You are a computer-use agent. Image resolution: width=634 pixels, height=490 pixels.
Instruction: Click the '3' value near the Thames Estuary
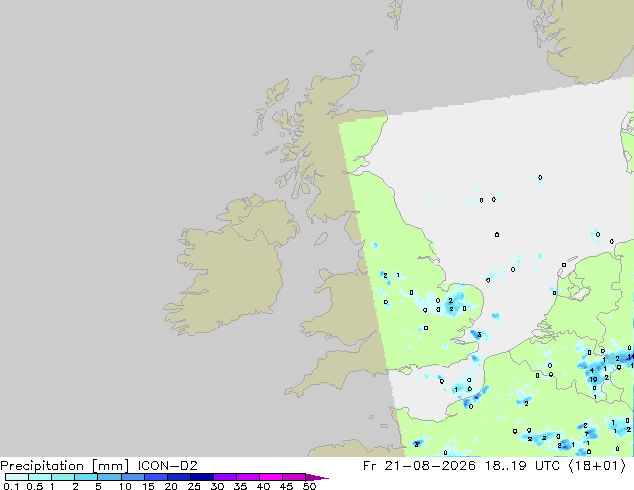pos(479,334)
